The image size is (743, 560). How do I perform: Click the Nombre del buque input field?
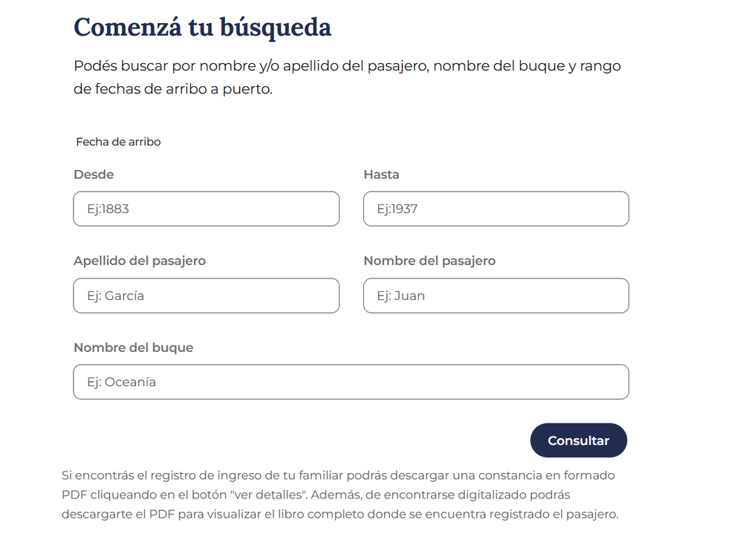tap(351, 382)
